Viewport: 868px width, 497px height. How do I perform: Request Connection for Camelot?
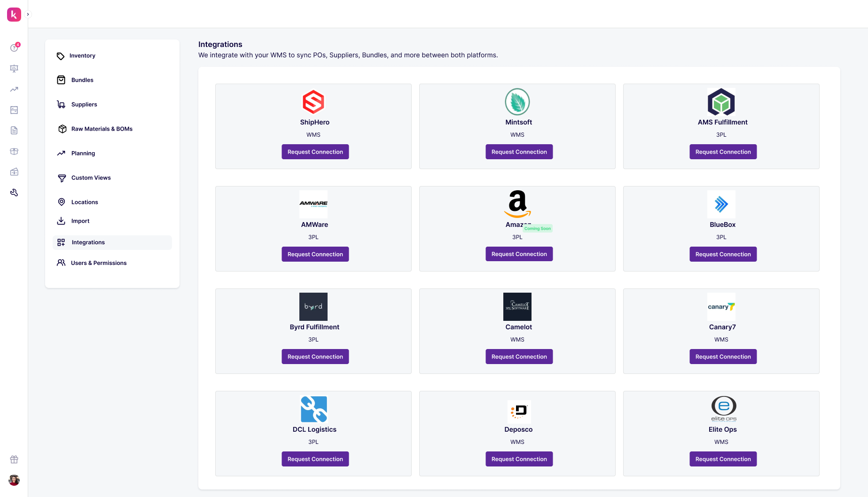[519, 357]
